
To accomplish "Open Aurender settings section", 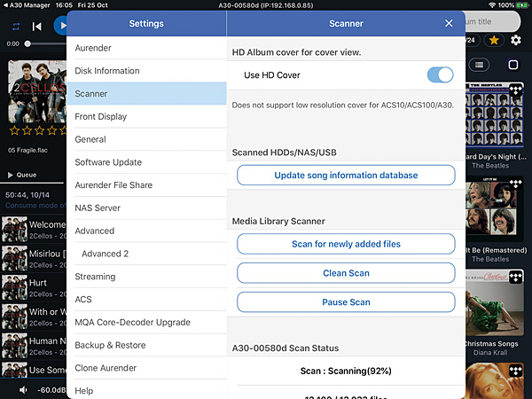I will pyautogui.click(x=146, y=48).
